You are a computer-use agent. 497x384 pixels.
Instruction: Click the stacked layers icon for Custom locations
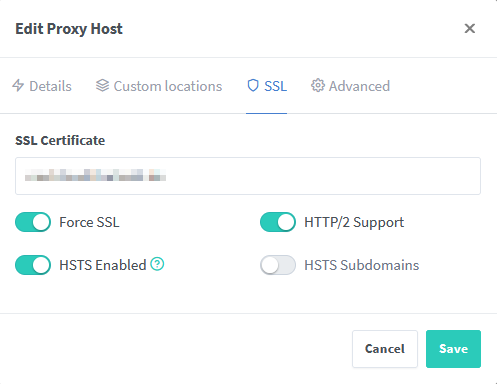click(102, 86)
